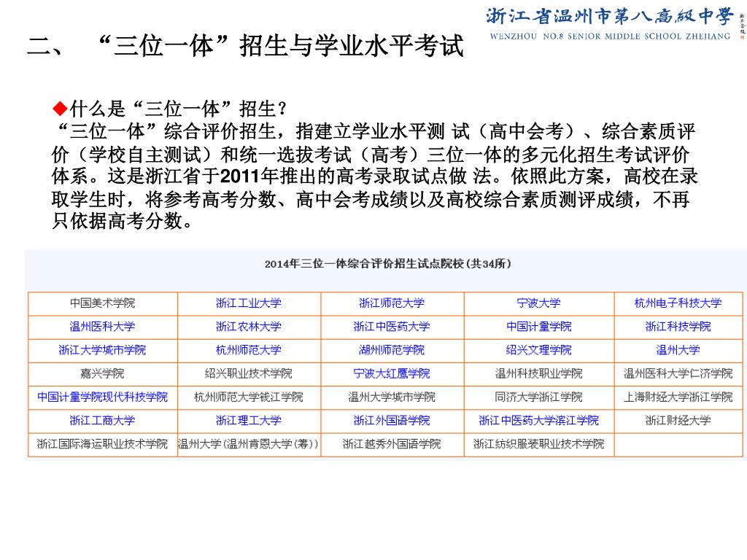Click the 浙江工商大学 link
747x560 pixels.
coord(102,421)
